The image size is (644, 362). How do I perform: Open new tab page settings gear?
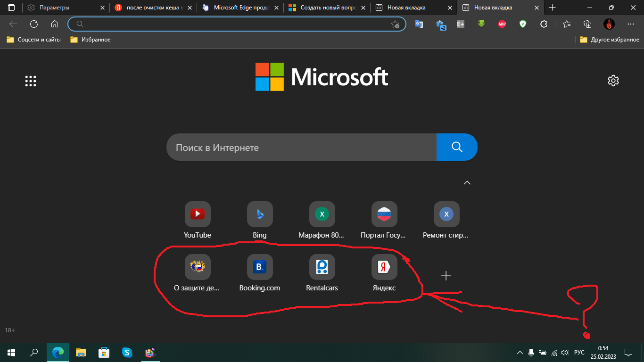(x=613, y=81)
